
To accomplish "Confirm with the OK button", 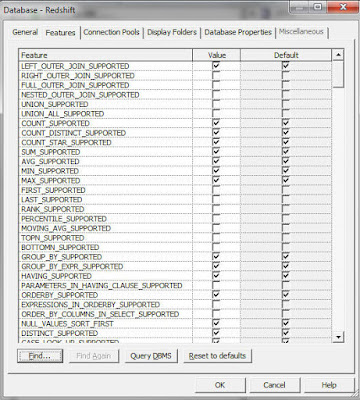I will tap(220, 385).
